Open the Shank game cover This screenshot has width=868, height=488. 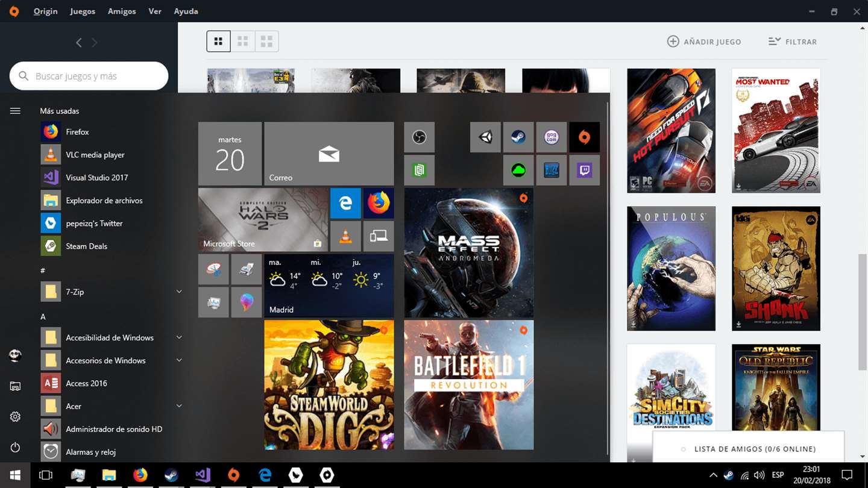[x=776, y=269]
